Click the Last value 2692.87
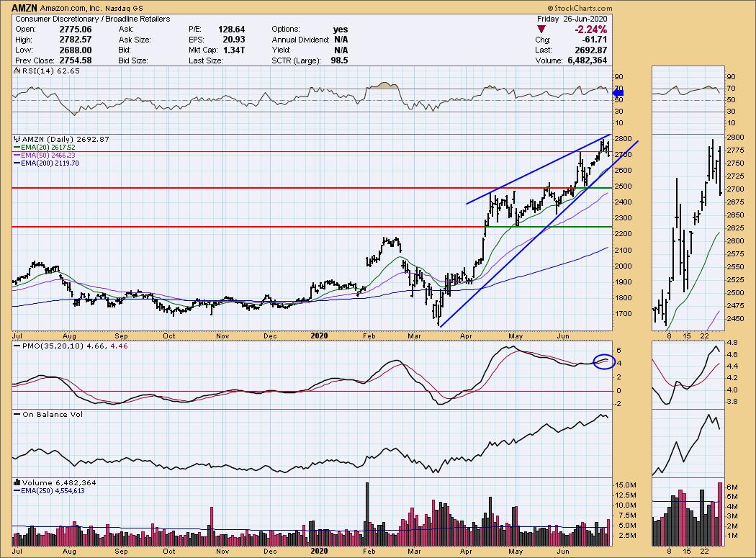756x558 pixels. point(590,50)
